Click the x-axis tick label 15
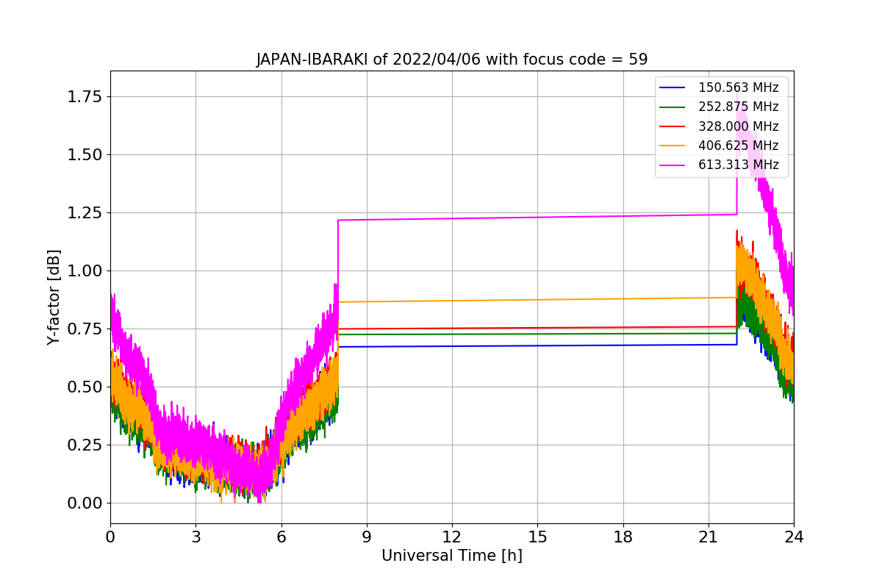This screenshot has width=882, height=588. coord(537,537)
